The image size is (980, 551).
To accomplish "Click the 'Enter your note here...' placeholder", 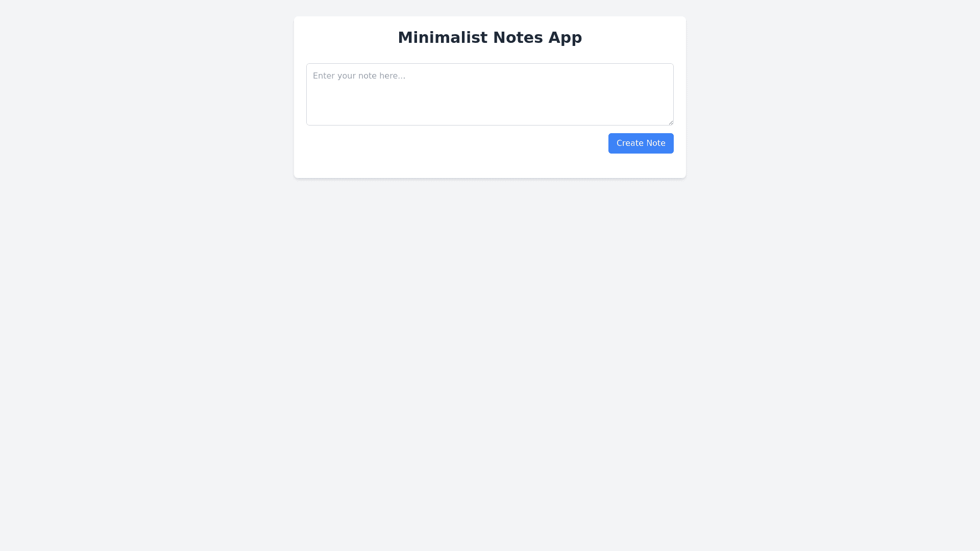I will click(359, 76).
